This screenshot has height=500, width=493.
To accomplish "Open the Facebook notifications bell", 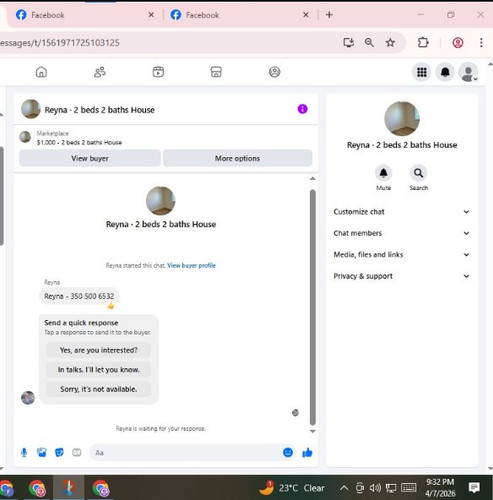I will tap(445, 72).
